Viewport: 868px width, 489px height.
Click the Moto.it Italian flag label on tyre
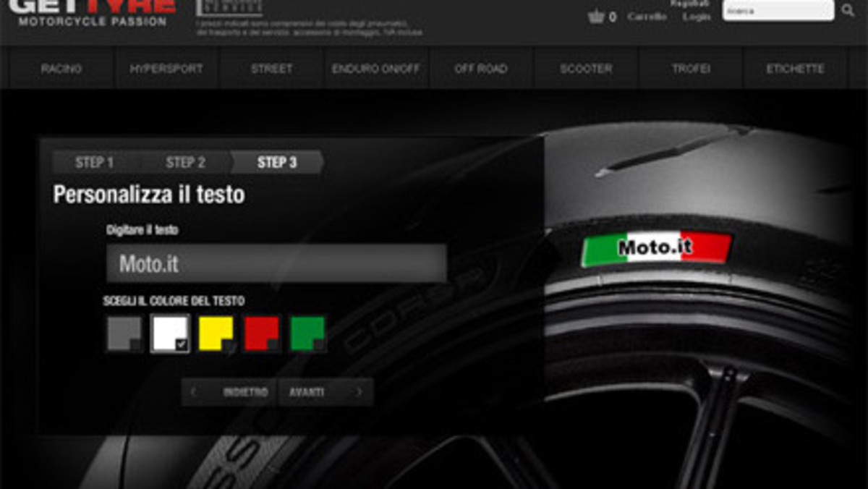(657, 248)
